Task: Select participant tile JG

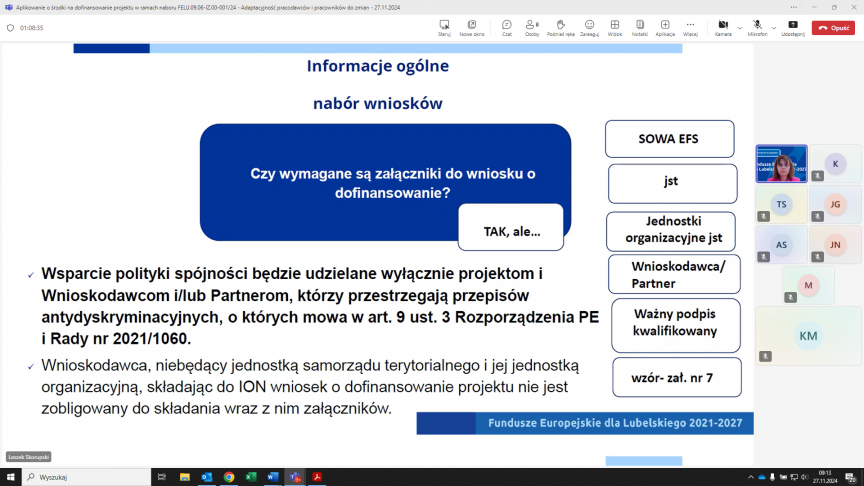Action: tap(835, 204)
